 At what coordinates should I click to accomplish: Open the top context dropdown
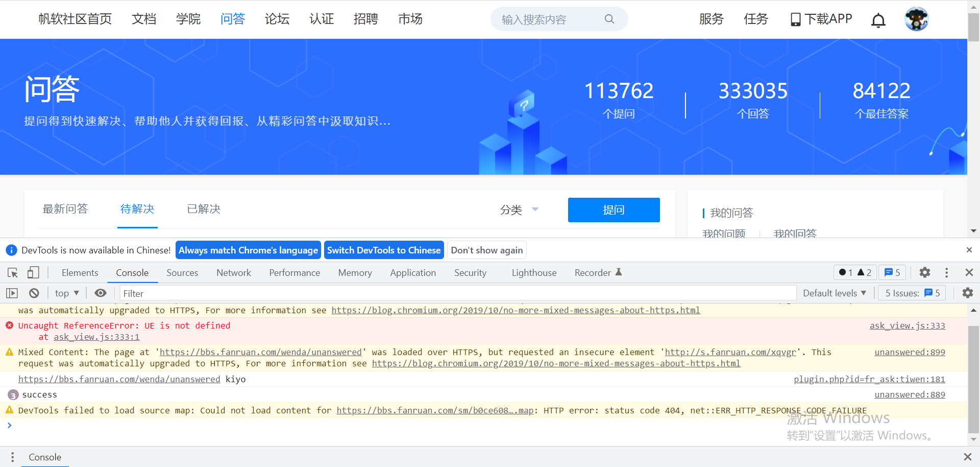point(67,293)
